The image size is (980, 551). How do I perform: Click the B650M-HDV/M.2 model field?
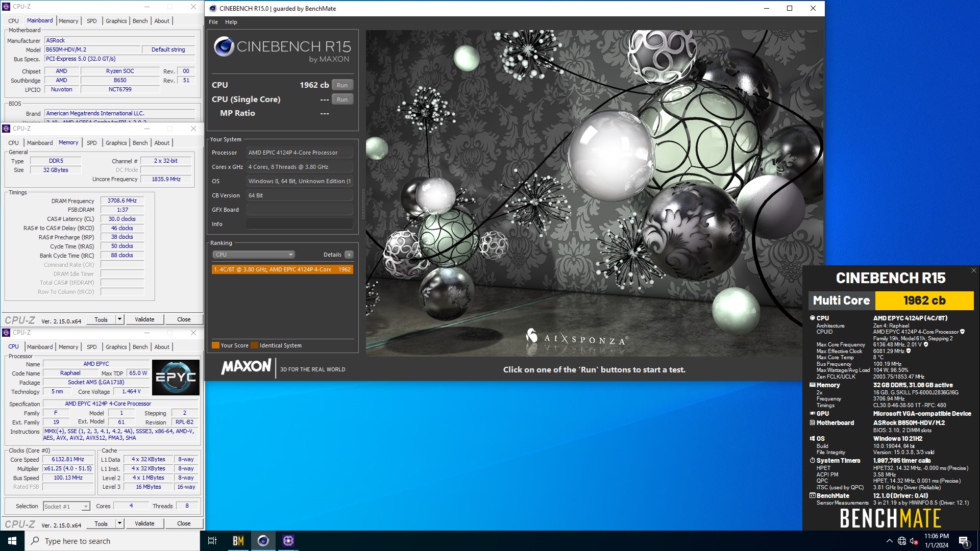92,49
